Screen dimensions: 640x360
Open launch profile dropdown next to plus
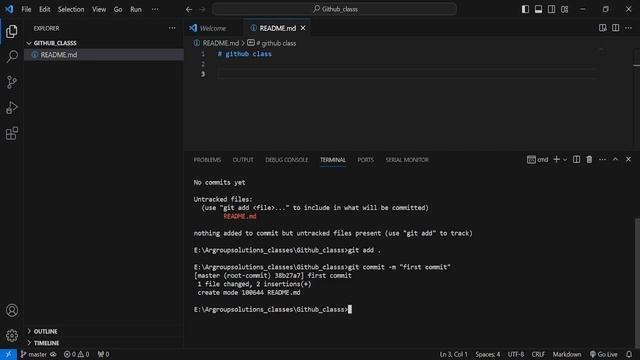click(565, 160)
